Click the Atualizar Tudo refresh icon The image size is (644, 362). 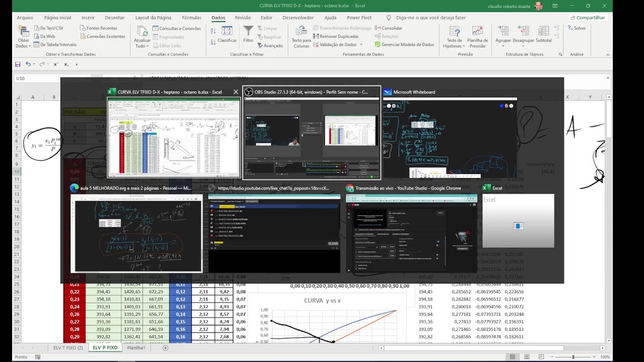pos(142,31)
